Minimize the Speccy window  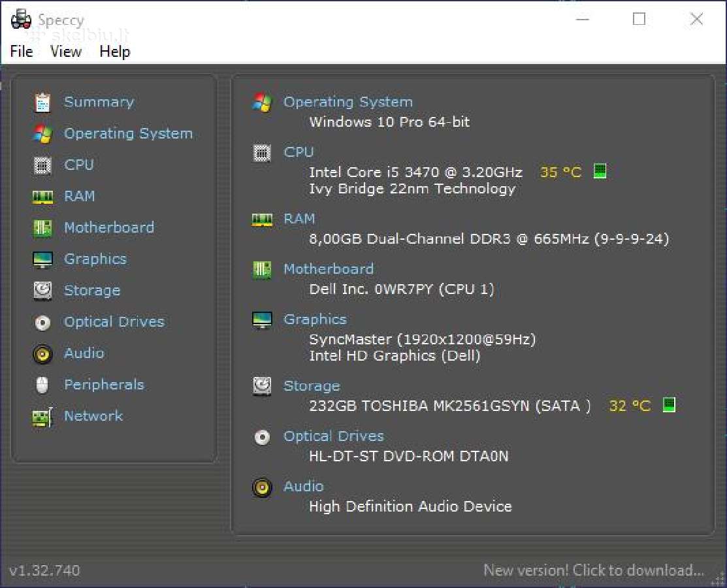point(583,20)
